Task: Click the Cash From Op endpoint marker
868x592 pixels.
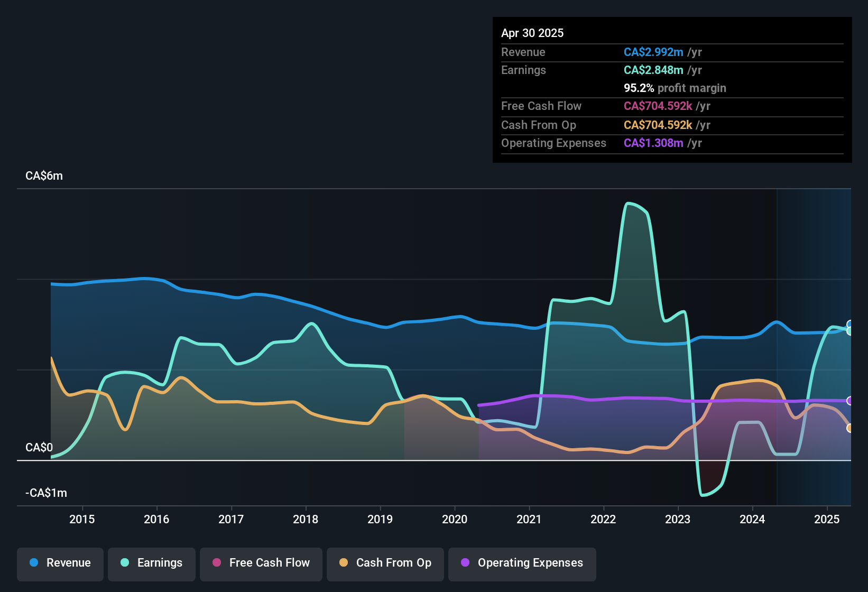Action: (x=850, y=428)
